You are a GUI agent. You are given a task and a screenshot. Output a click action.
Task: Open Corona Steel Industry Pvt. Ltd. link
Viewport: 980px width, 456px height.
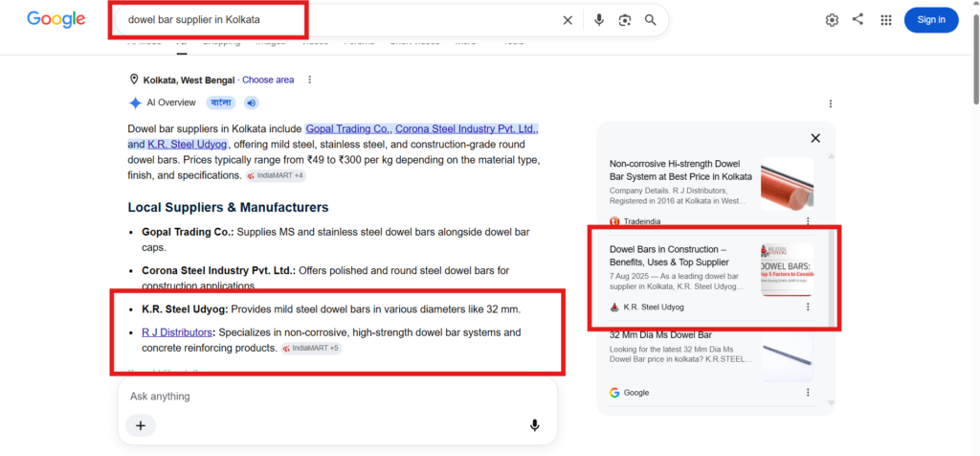click(466, 129)
